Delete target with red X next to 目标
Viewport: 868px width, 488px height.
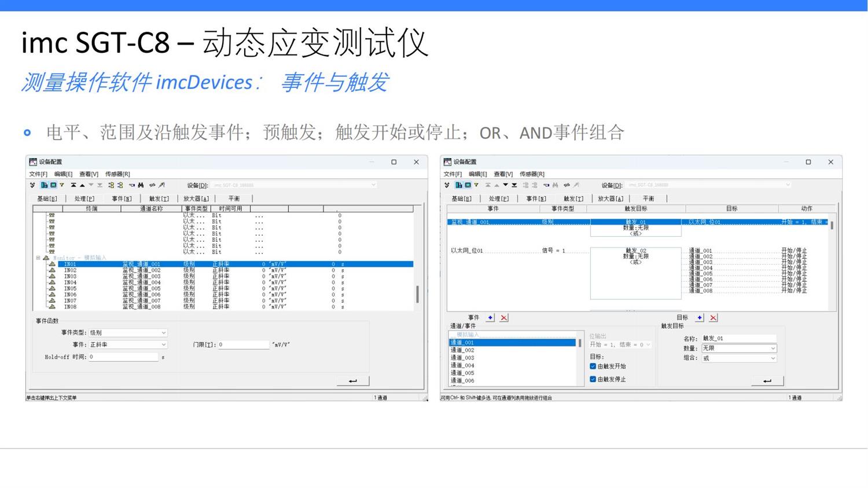[x=713, y=318]
